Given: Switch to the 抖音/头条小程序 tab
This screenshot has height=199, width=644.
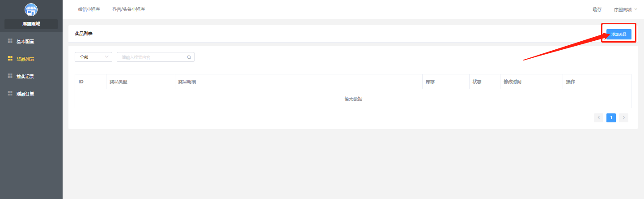Looking at the screenshot, I should click(129, 9).
